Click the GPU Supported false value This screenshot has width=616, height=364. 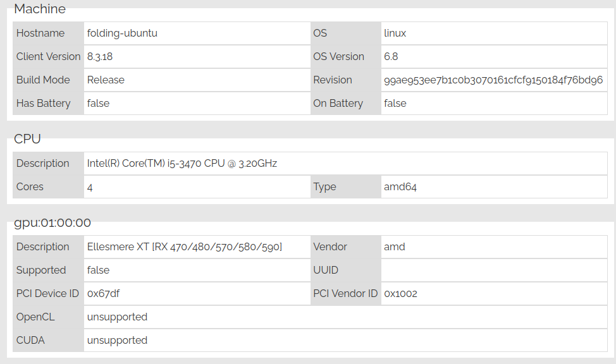click(x=98, y=270)
